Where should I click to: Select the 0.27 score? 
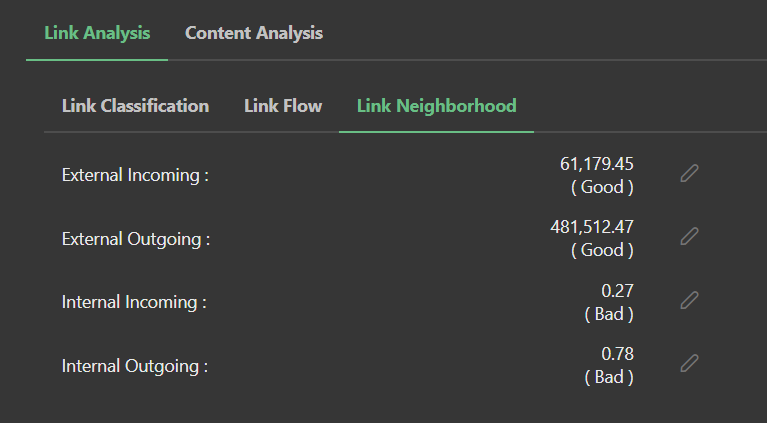click(x=617, y=291)
